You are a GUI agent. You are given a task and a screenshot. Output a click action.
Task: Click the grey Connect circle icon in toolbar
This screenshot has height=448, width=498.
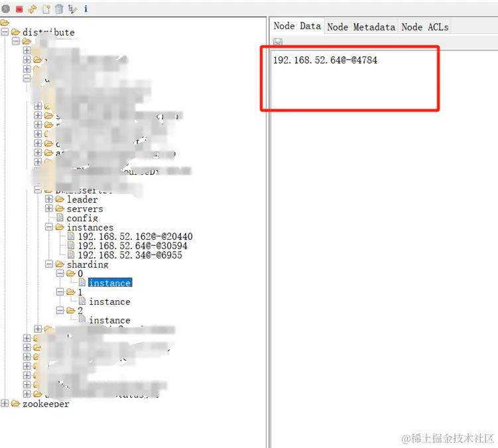6,9
